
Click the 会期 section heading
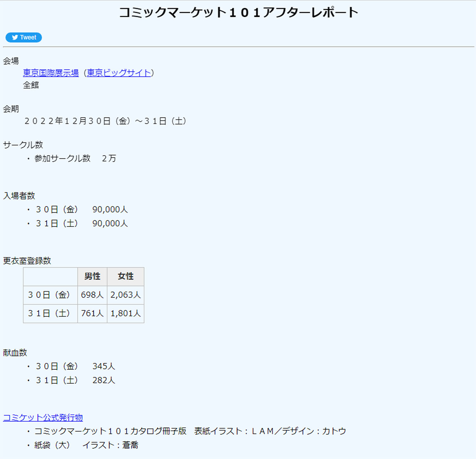pyautogui.click(x=11, y=109)
